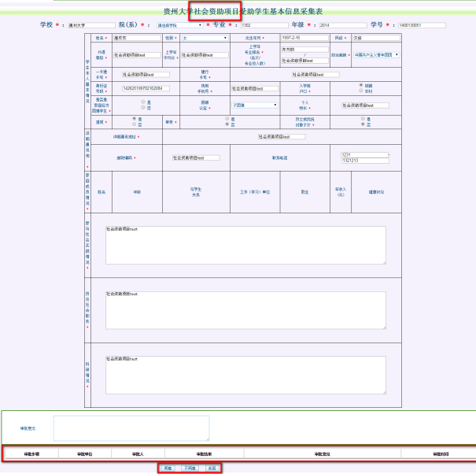Click the upper 专业排名 rank input
476x474 pixels.
(304, 50)
